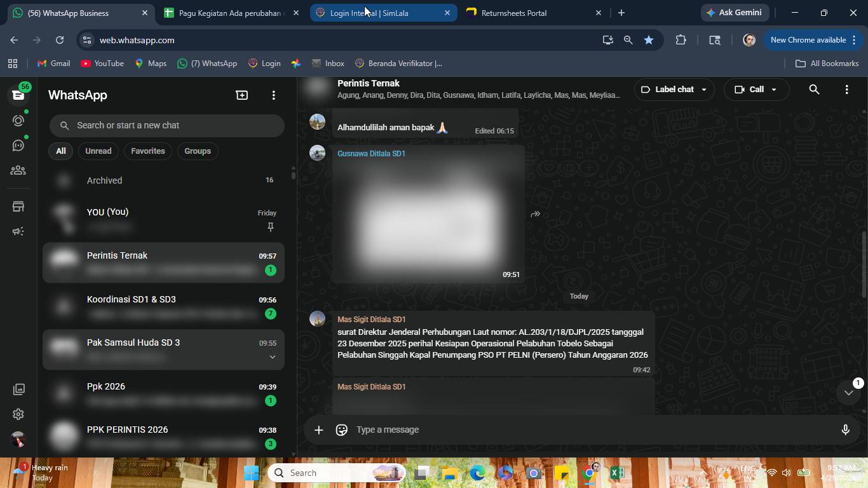868x488 pixels.
Task: Open the YOU (You) pinned chat
Action: [x=163, y=219]
